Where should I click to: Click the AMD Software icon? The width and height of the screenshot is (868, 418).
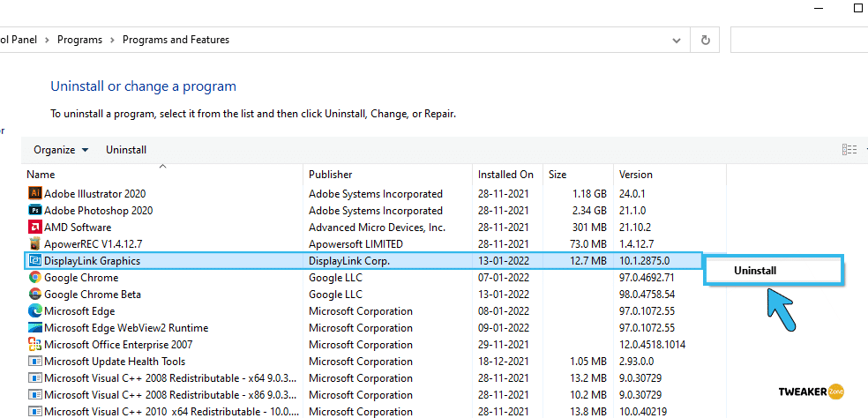(x=35, y=228)
